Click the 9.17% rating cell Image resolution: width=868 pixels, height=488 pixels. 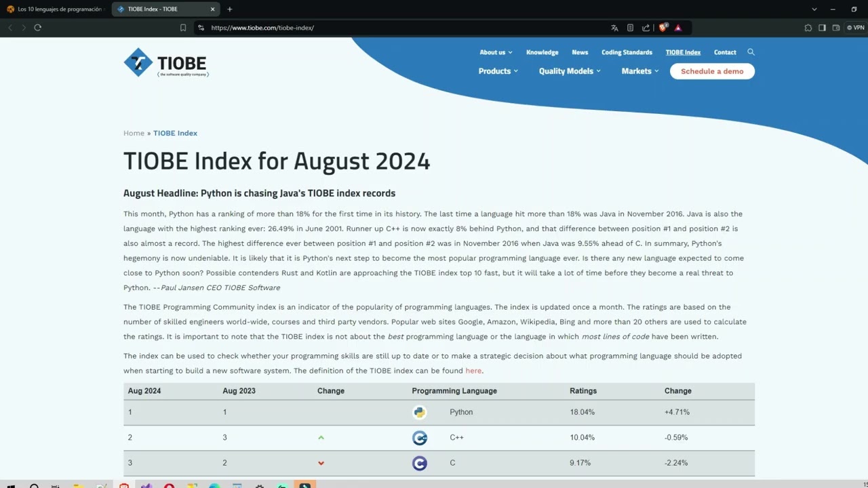(580, 463)
